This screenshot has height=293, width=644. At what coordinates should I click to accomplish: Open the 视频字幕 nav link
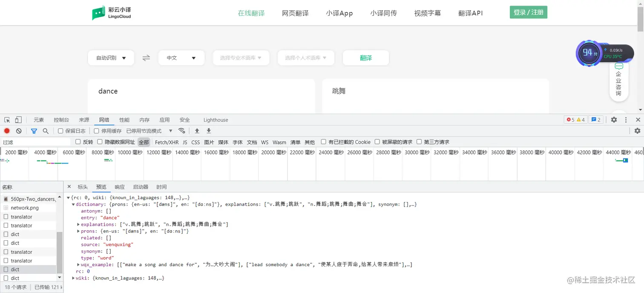428,13
